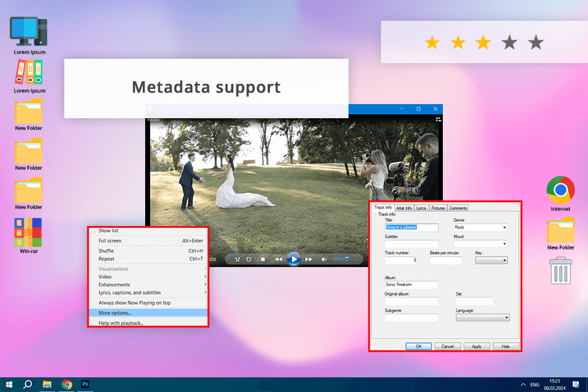This screenshot has width=588, height=392.
Task: Open the Win-rar desktop icon
Action: tap(29, 232)
